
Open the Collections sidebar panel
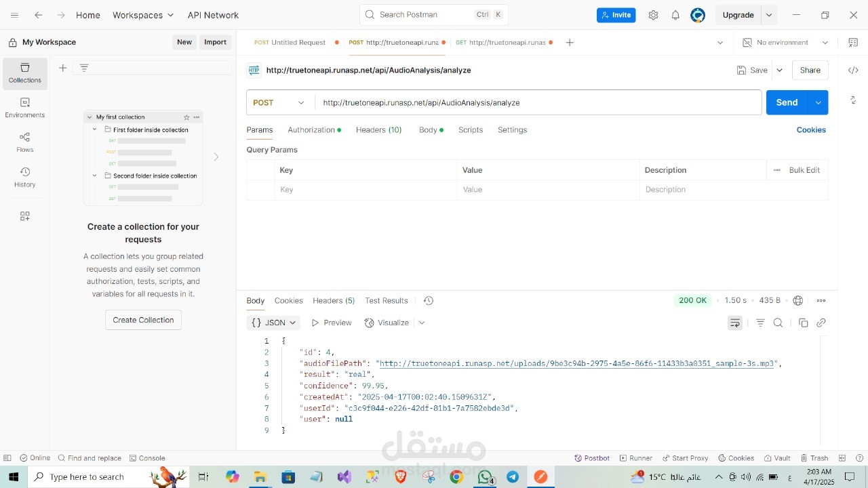25,73
